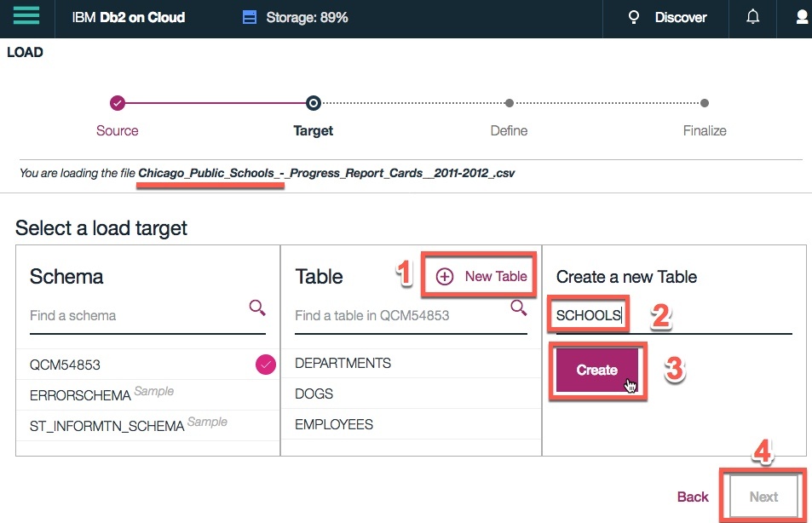Click the table search magnifier icon
The image size is (812, 523).
pos(518,307)
